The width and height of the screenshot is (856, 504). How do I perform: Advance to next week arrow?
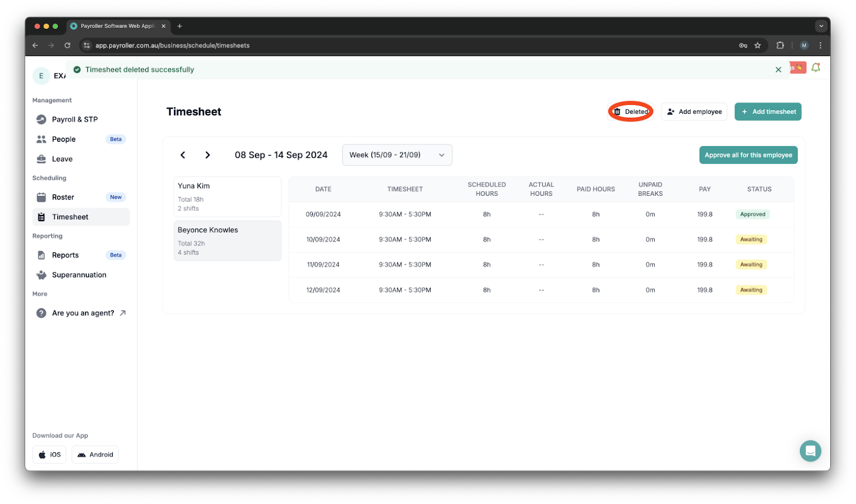pyautogui.click(x=208, y=155)
